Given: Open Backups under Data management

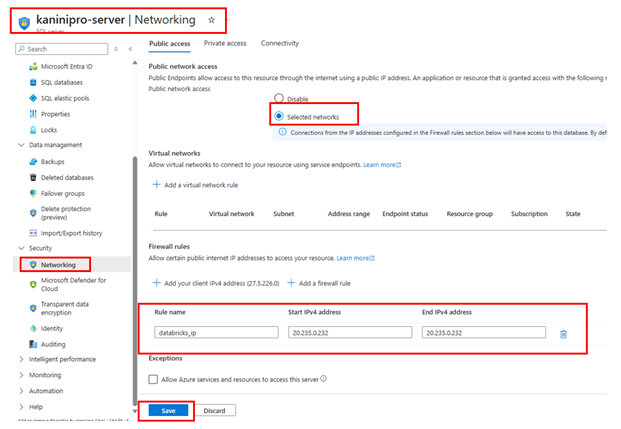Looking at the screenshot, I should tap(54, 161).
